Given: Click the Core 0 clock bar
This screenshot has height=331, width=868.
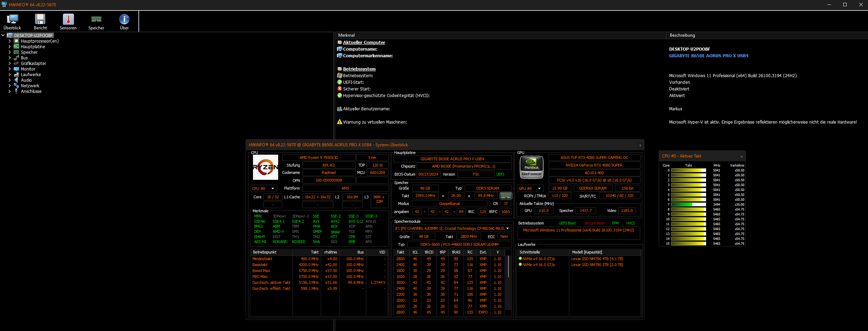Looking at the screenshot, I should coord(688,170).
